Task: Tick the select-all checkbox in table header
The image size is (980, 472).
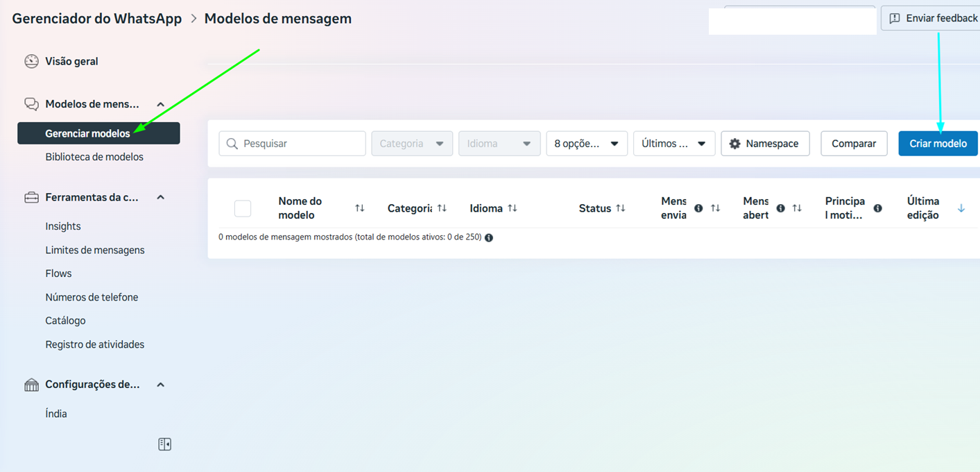Action: click(243, 208)
